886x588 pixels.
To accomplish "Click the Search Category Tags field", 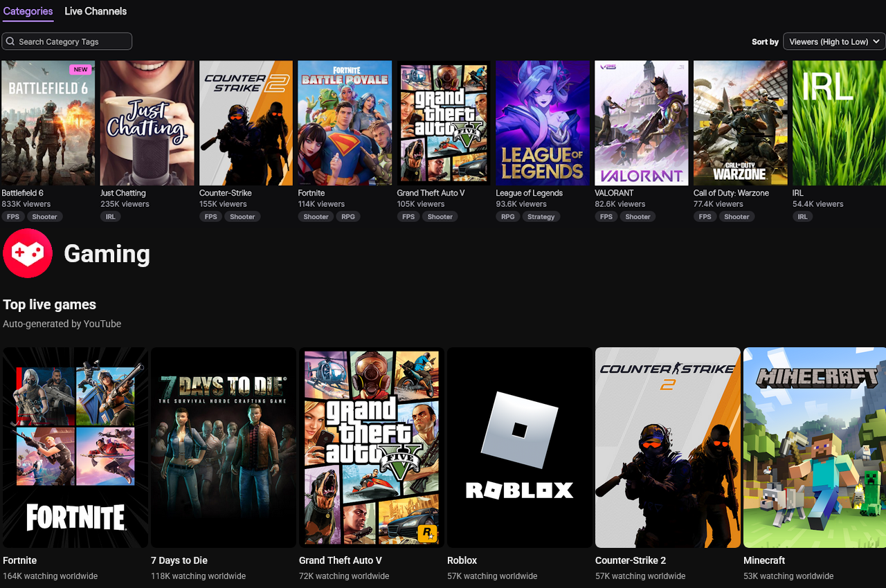I will pos(66,42).
